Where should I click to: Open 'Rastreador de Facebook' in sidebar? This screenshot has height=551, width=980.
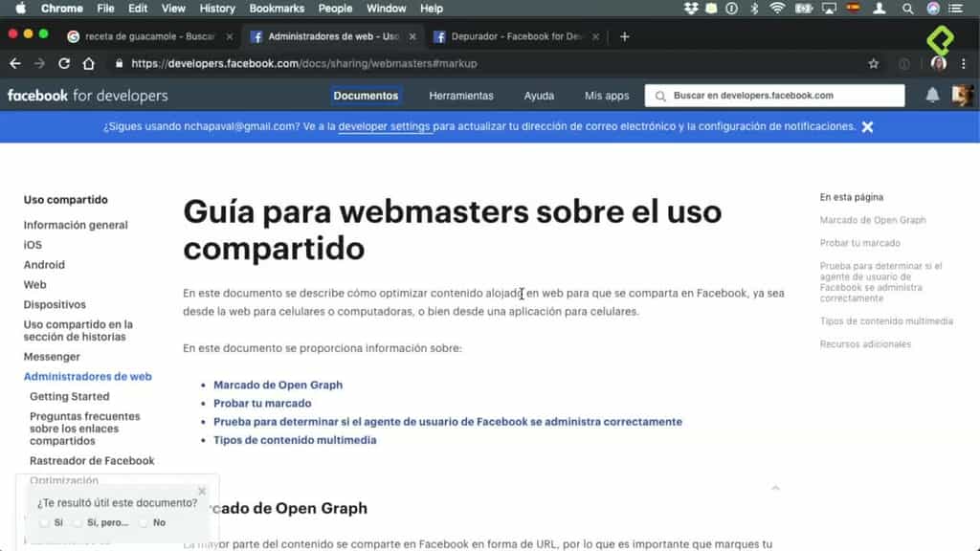92,461
